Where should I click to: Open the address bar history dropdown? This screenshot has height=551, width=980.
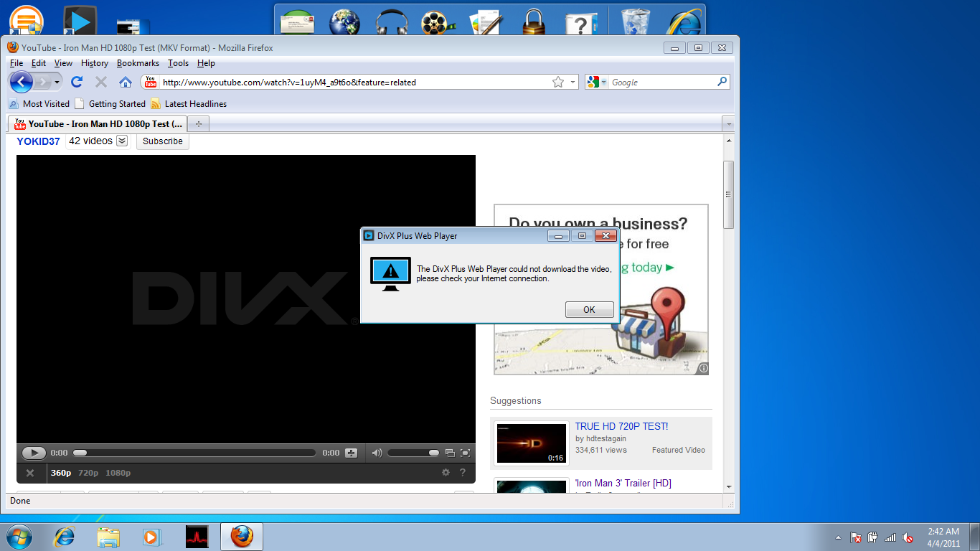(573, 82)
